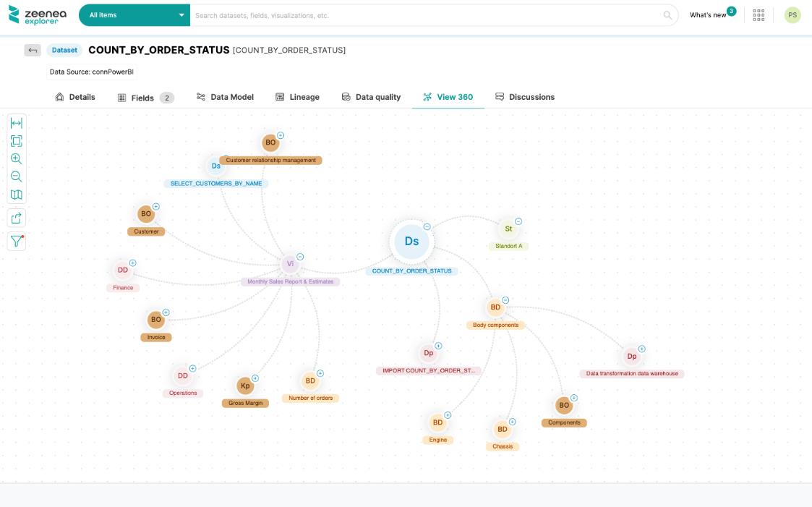
Task: Collapse the Body components node
Action: [505, 300]
